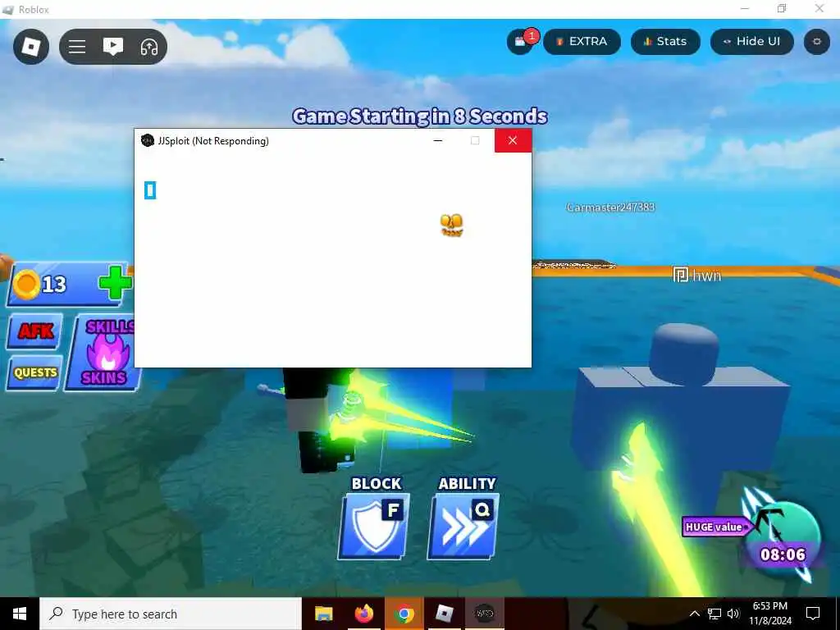The height and width of the screenshot is (630, 840).
Task: Open the QUESTS panel
Action: point(35,372)
